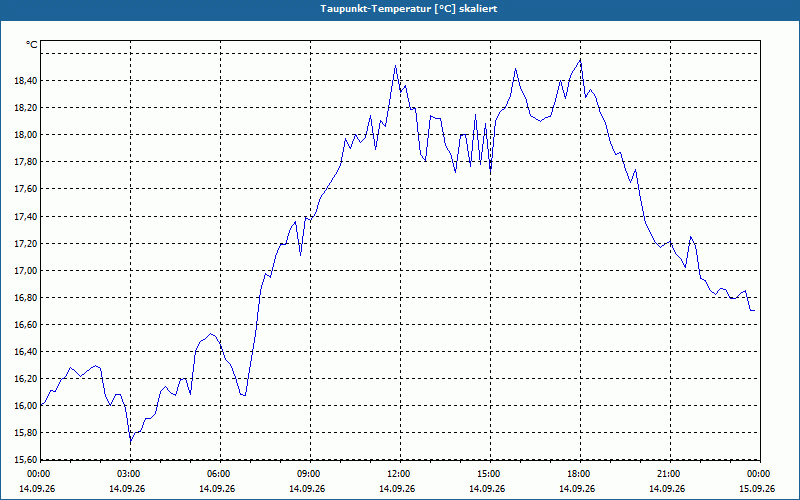The image size is (800, 500).
Task: Click the chart title Taupunkt-Temperatur [°C] skaliert
Action: click(x=409, y=9)
